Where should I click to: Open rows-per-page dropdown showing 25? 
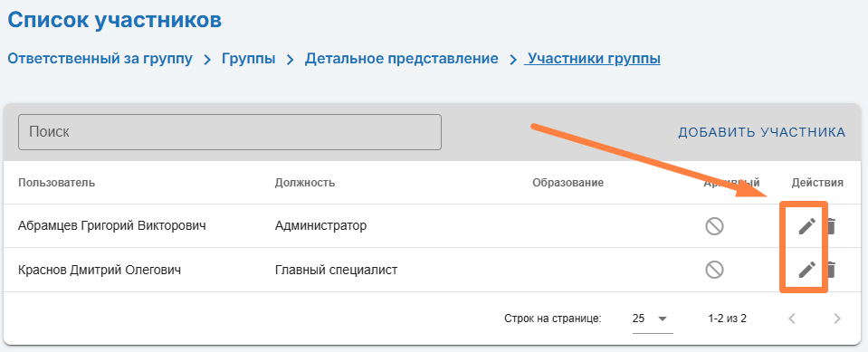[652, 319]
